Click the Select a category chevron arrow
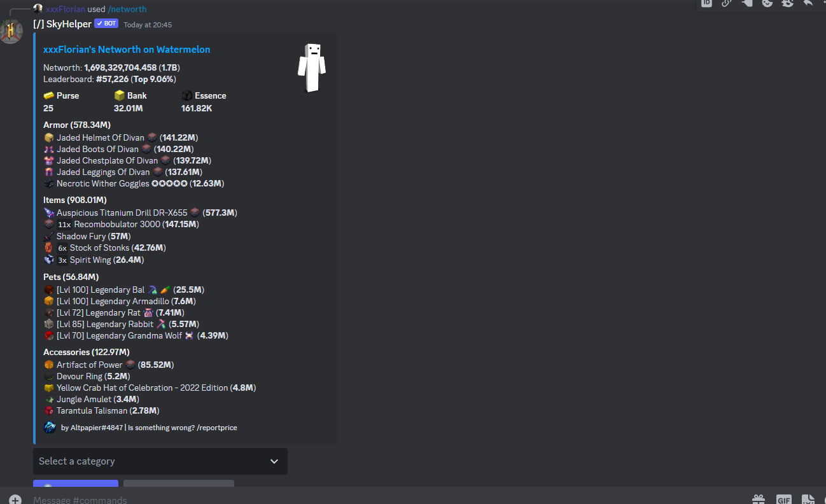 point(274,461)
